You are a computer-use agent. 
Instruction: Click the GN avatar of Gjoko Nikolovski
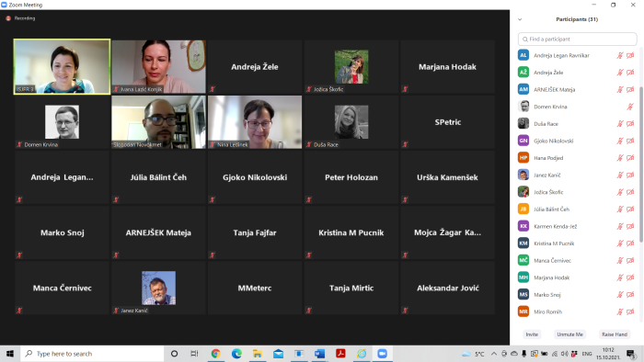point(523,141)
